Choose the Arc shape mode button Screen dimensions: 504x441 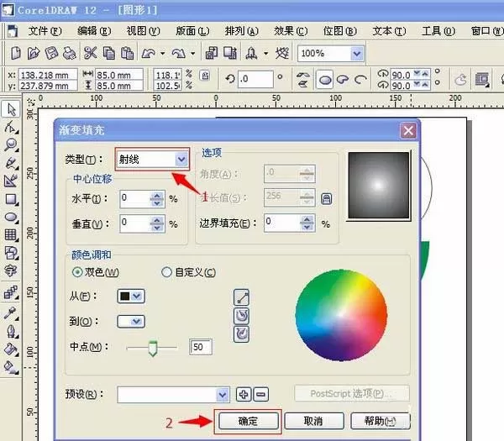361,80
